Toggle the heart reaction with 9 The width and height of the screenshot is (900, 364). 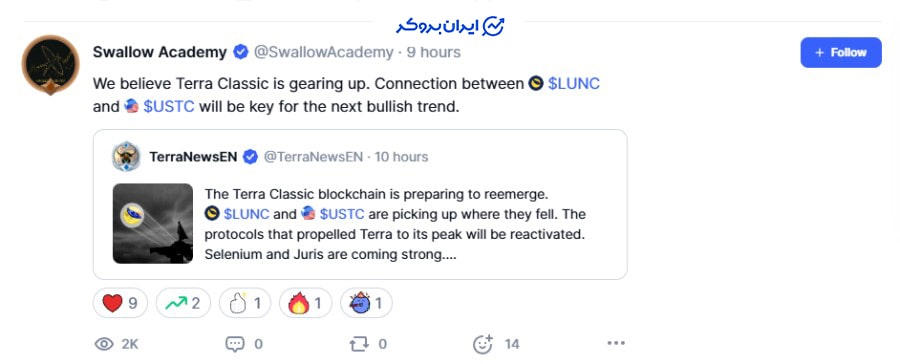pyautogui.click(x=120, y=303)
